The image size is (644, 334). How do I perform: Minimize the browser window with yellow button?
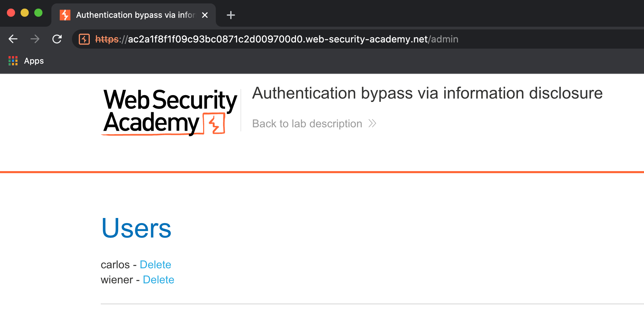click(x=25, y=13)
